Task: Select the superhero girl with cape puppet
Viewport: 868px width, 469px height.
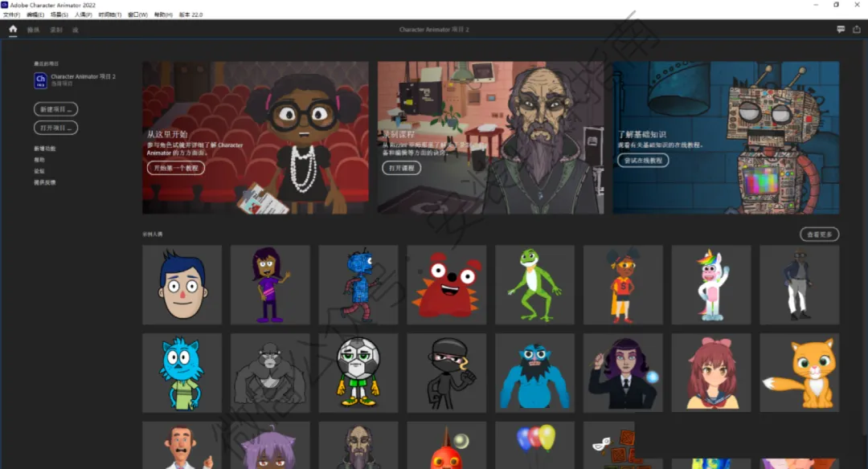Action: pos(623,285)
